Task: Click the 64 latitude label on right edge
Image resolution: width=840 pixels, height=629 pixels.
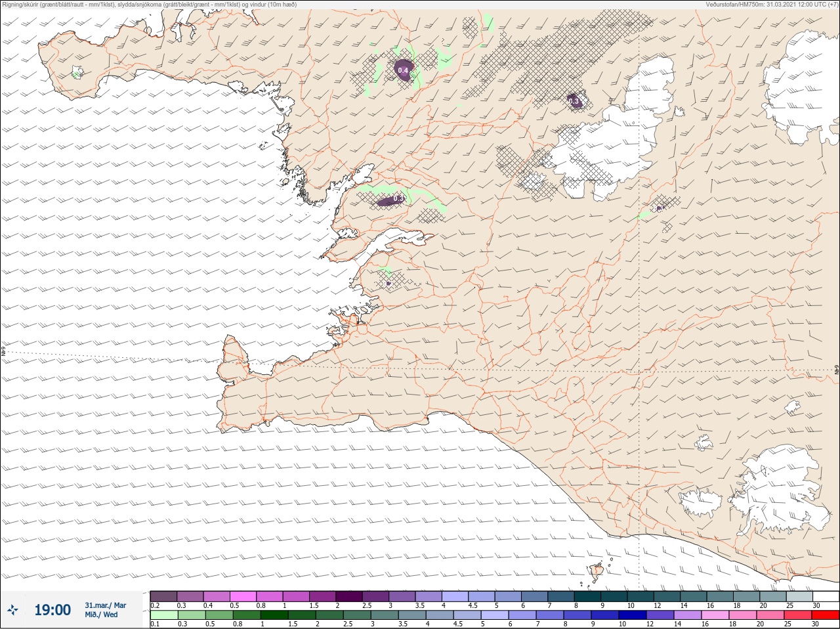Action: pyautogui.click(x=837, y=371)
